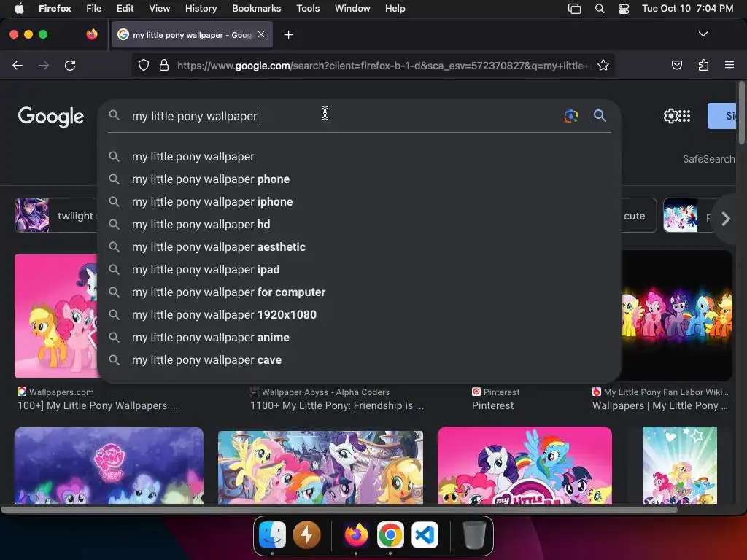Screen dimensions: 747x560
Task: Select suggestion my little pony wallpaper hd
Action: [x=360, y=225]
